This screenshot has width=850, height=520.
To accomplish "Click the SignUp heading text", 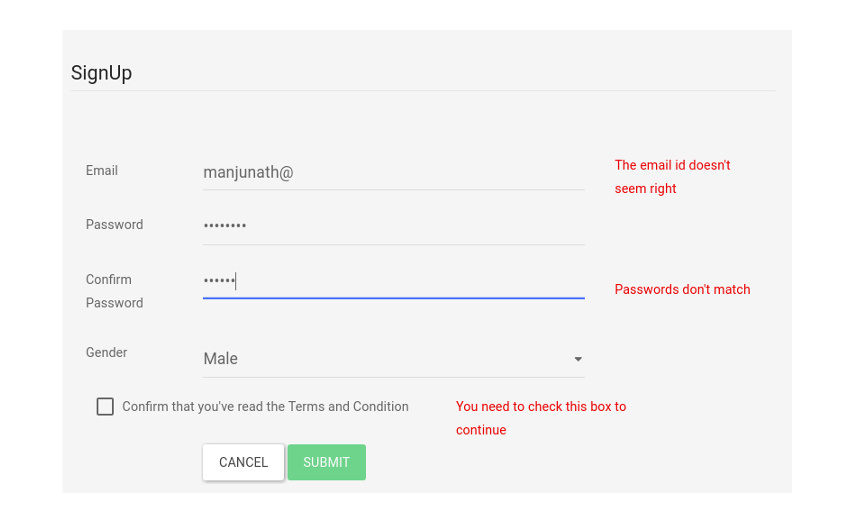I will point(101,73).
